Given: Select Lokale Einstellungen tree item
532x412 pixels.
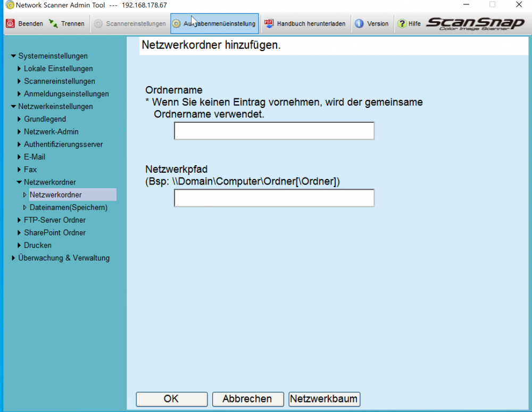Looking at the screenshot, I should click(x=59, y=69).
